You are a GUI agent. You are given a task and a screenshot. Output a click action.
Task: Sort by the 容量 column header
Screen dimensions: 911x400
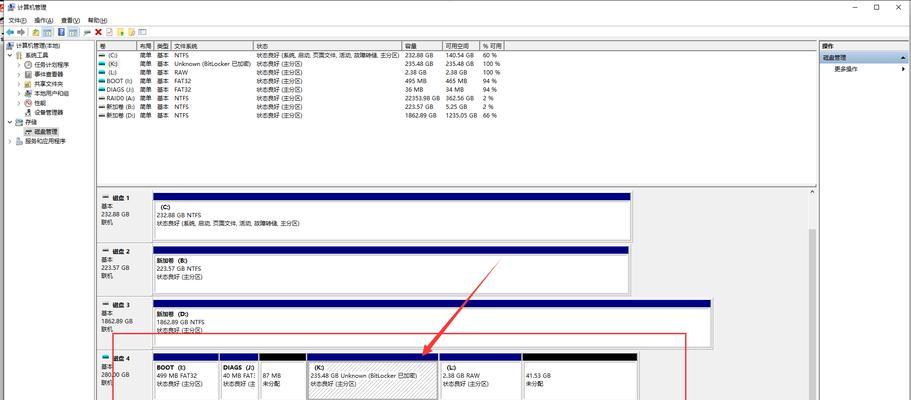click(x=423, y=45)
